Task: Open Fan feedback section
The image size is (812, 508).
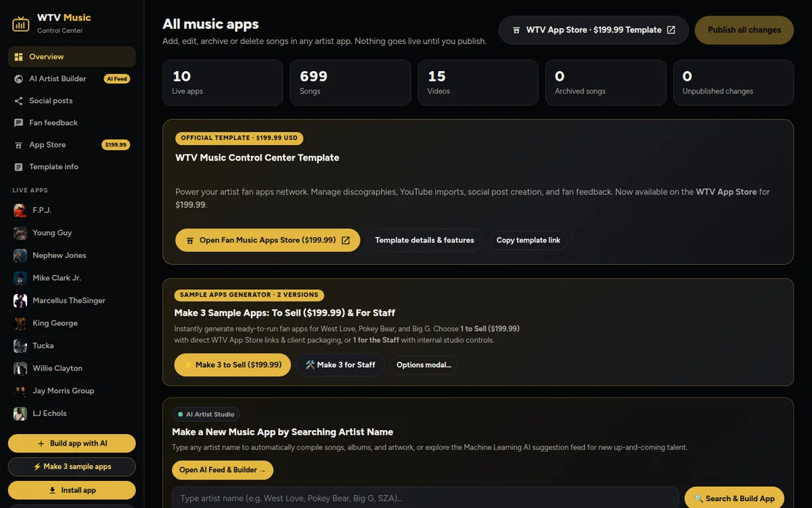Action: point(72,123)
